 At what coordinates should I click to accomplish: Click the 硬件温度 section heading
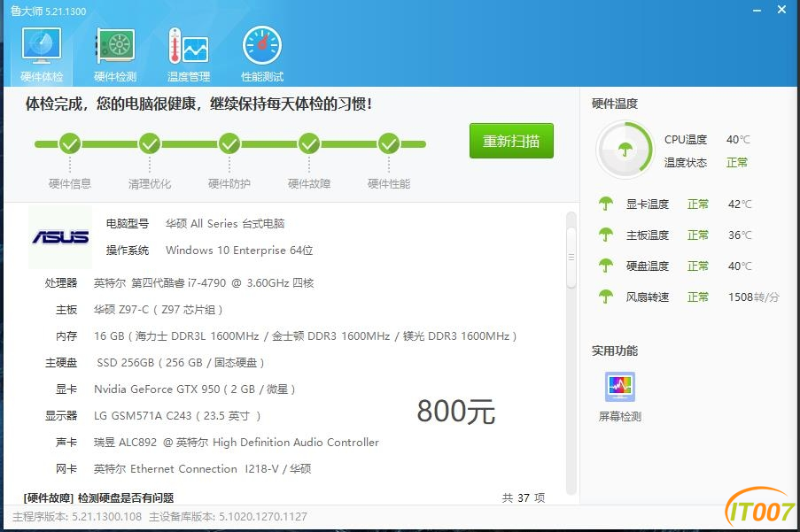pos(615,104)
